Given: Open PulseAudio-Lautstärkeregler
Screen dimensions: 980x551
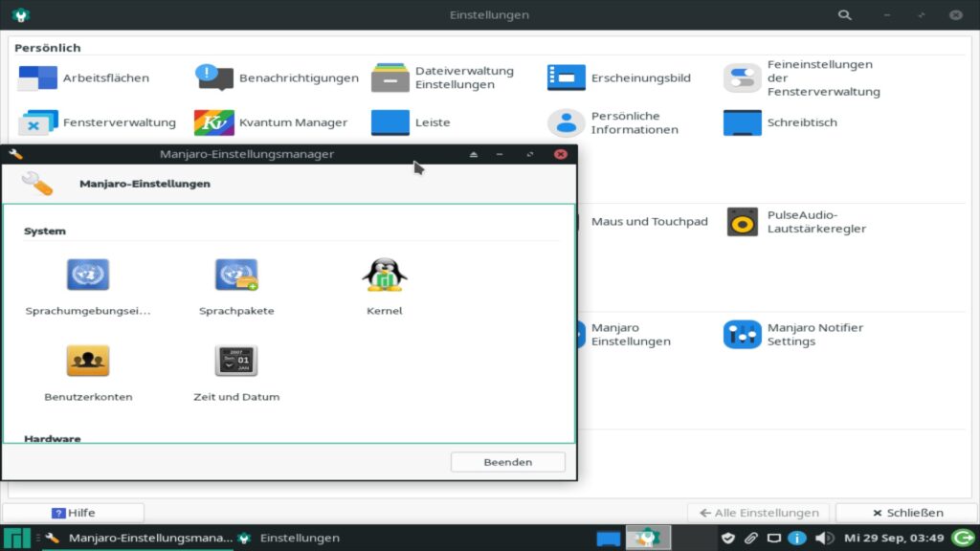Looking at the screenshot, I should [x=795, y=222].
